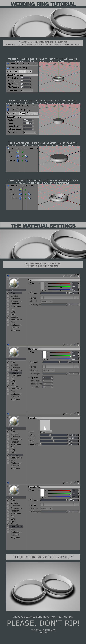86x644 pixels.
Task: Click the Boole object icon in the first object manager
Action: click(18, 152)
